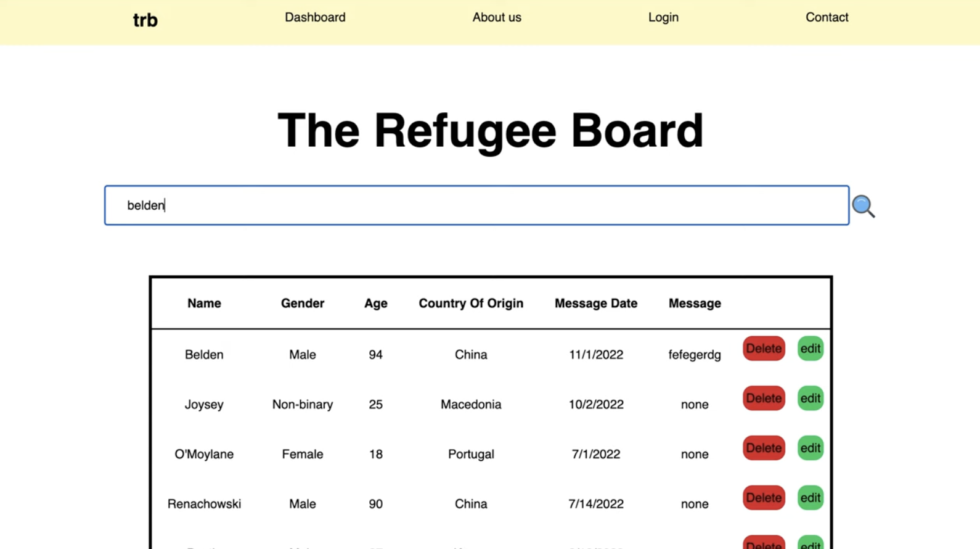The height and width of the screenshot is (549, 980).
Task: Open the Dashboard page
Action: click(315, 17)
